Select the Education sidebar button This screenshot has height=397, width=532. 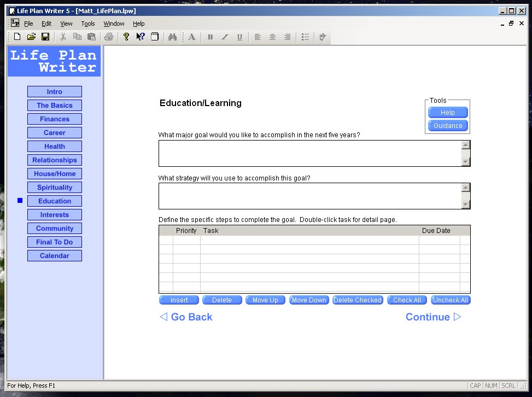(x=55, y=201)
